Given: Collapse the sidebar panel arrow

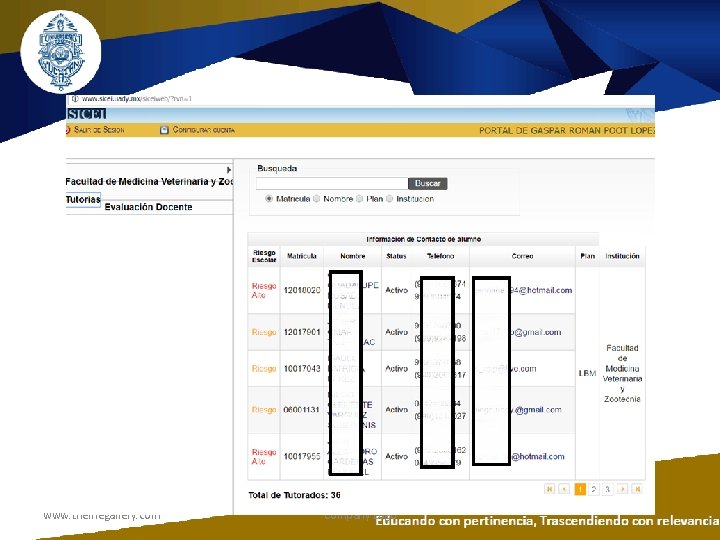Looking at the screenshot, I should pos(229,170).
